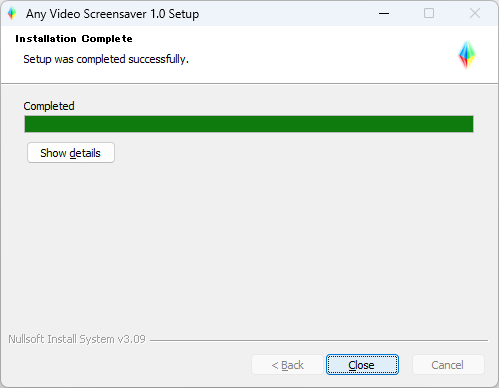
Task: Close the window using the title bar X
Action: 475,14
